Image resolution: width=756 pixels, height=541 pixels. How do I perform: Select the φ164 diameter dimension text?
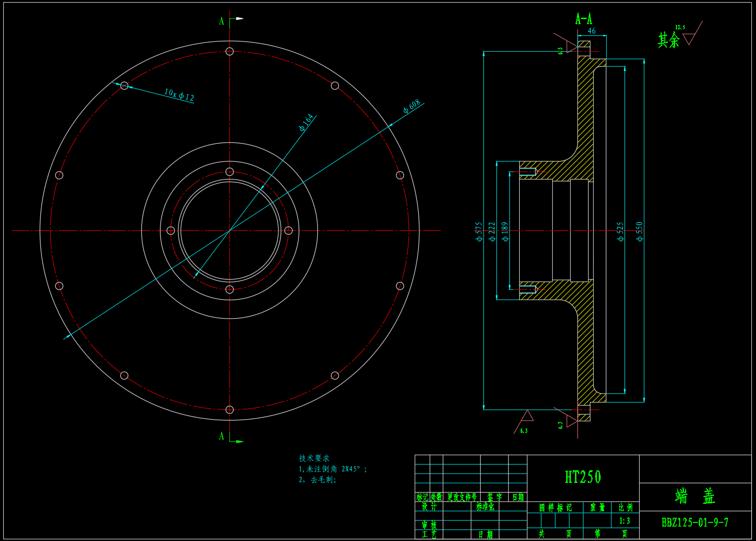(307, 122)
